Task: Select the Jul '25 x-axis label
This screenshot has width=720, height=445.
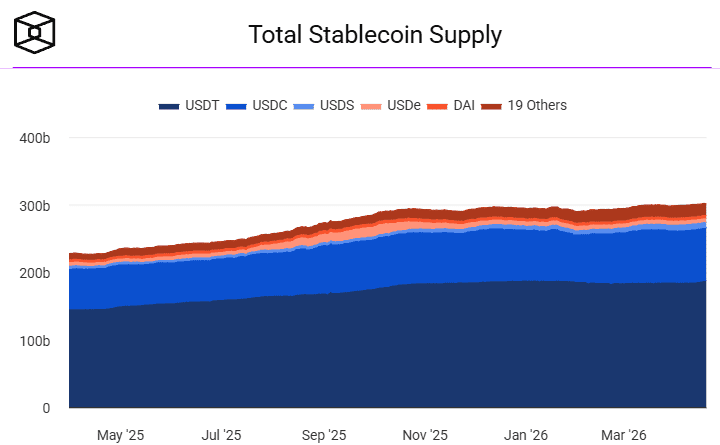Action: (x=221, y=435)
